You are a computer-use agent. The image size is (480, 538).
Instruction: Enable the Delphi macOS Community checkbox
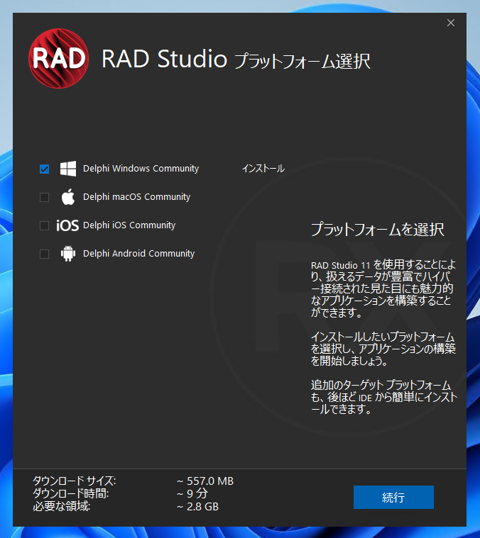click(44, 197)
